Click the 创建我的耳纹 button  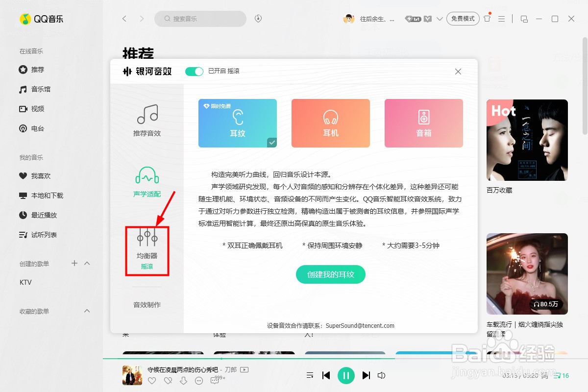331,274
